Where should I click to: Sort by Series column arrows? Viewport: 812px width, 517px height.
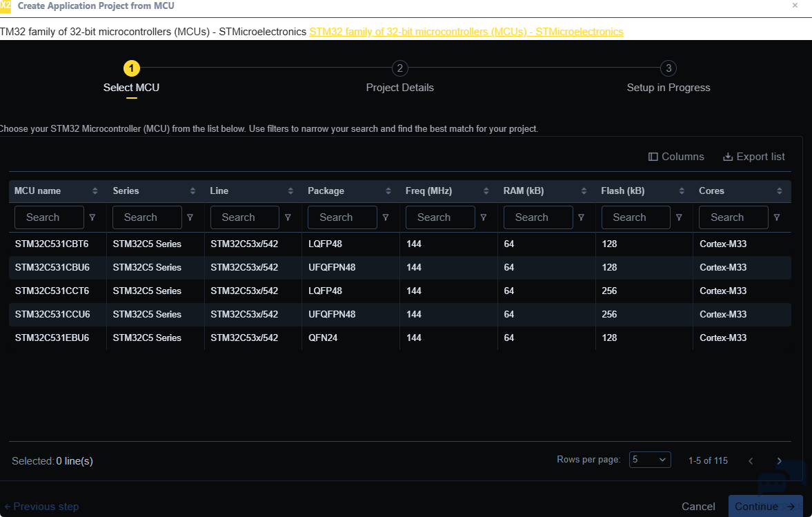coord(192,191)
